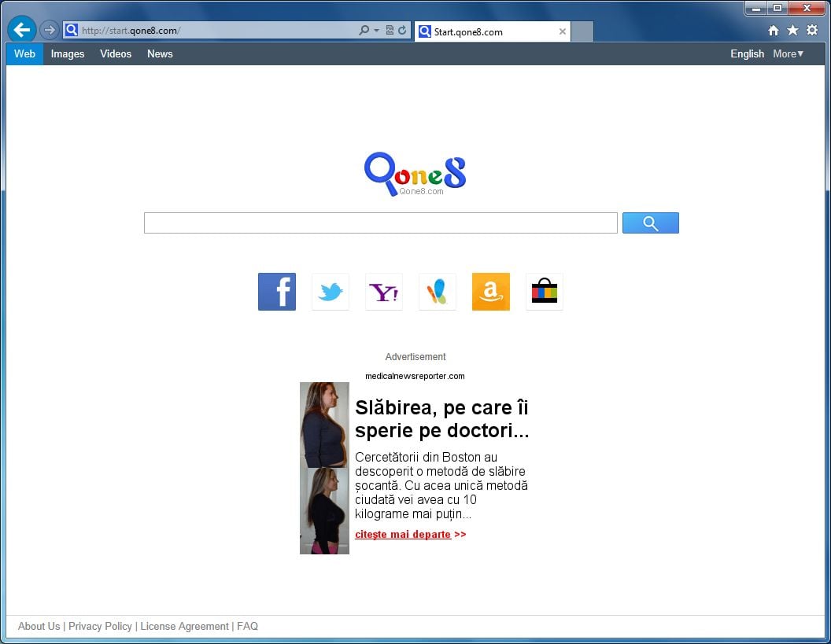Switch to Images search
The height and width of the screenshot is (644, 831).
(x=68, y=54)
